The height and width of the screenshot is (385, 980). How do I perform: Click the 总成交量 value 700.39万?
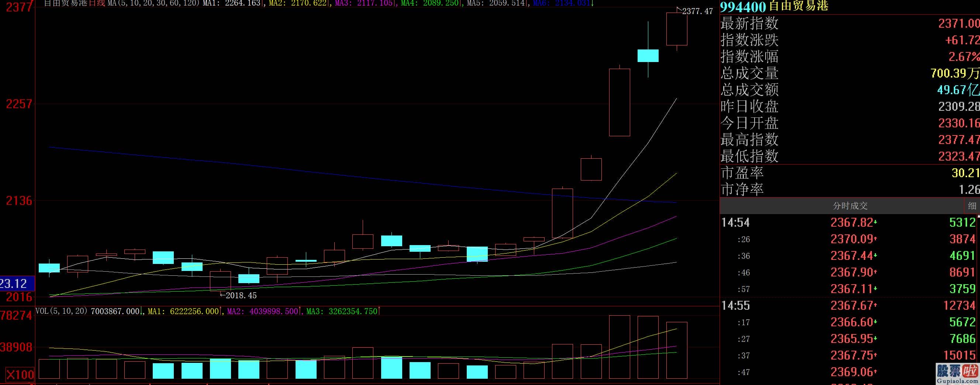click(x=955, y=73)
